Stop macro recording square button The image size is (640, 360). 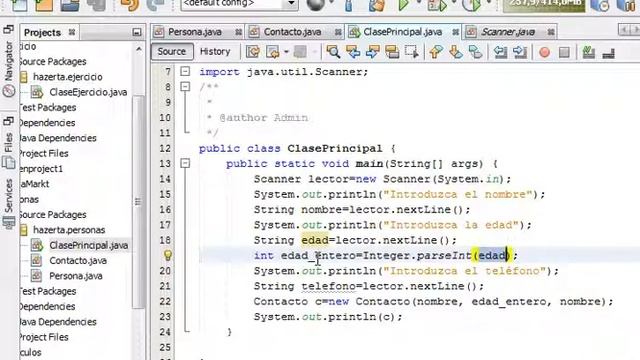click(x=564, y=52)
